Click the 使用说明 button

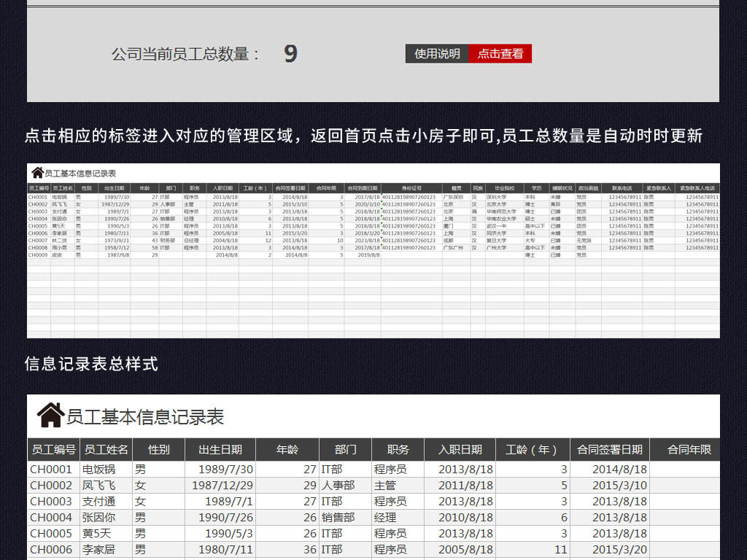(438, 53)
